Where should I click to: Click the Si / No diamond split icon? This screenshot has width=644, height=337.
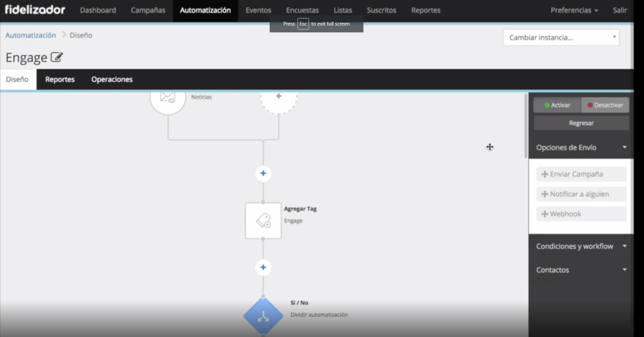[x=262, y=315]
